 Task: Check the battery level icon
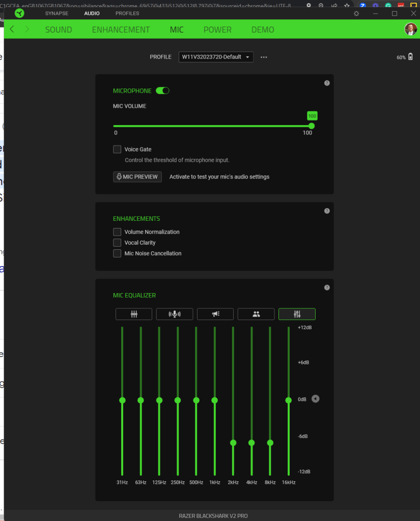pos(411,56)
